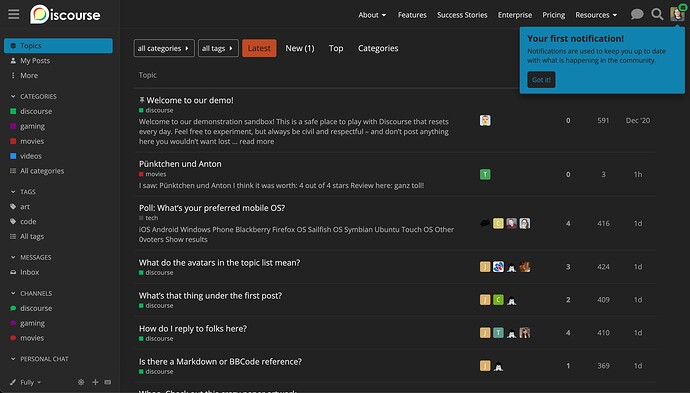Switch to the New (1) tab
This screenshot has width=690, height=393.
(x=300, y=48)
